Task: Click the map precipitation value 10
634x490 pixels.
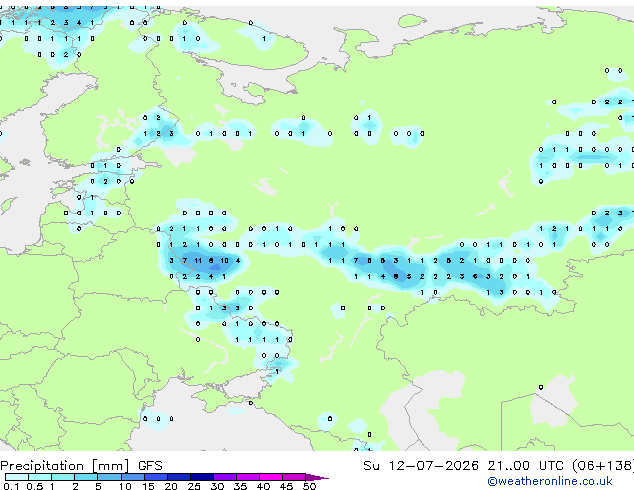Action: [x=224, y=261]
